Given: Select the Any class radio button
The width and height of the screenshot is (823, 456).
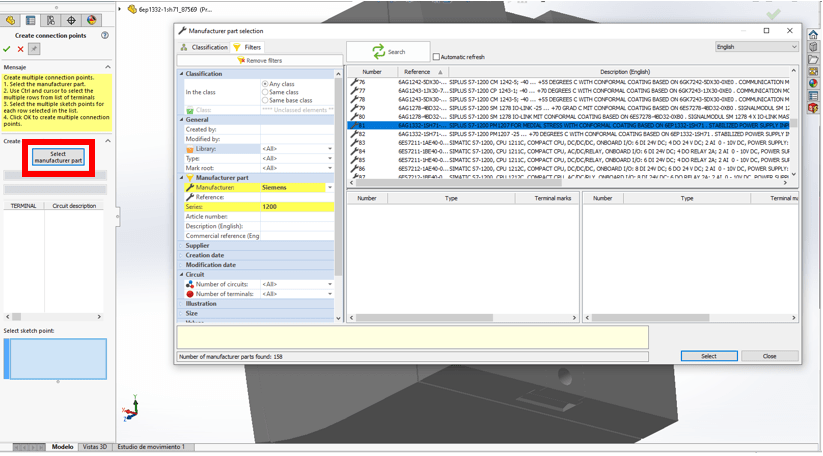Looking at the screenshot, I should [x=265, y=83].
